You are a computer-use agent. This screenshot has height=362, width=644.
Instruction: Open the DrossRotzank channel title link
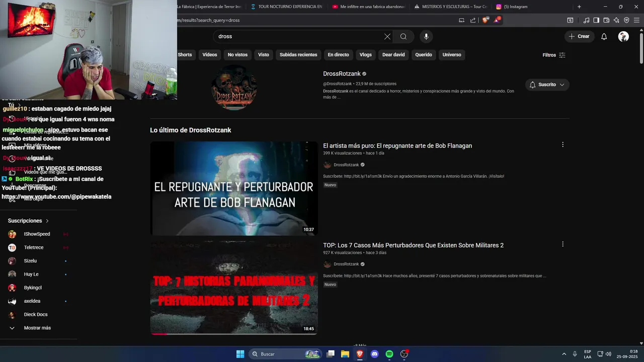(342, 74)
